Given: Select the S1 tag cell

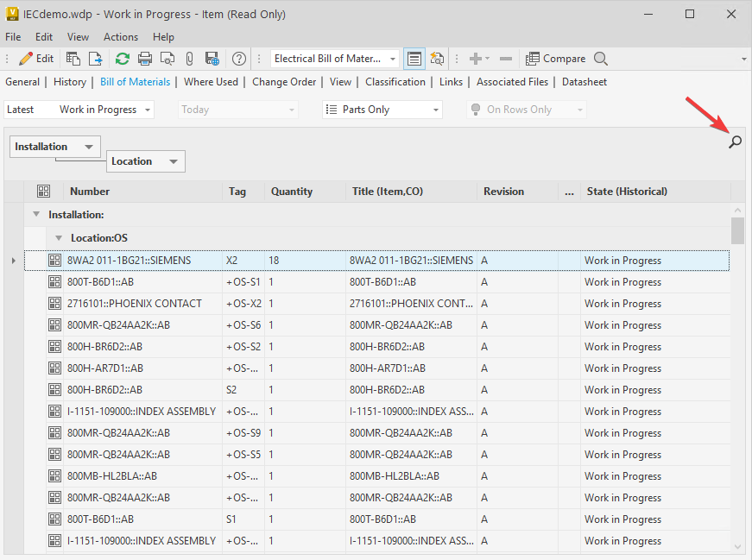Looking at the screenshot, I should coord(243,519).
